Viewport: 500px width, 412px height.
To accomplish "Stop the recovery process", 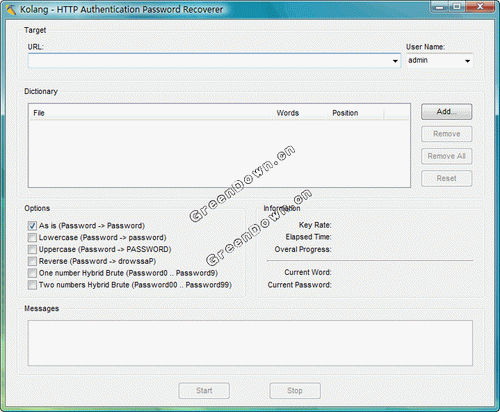I will point(295,391).
